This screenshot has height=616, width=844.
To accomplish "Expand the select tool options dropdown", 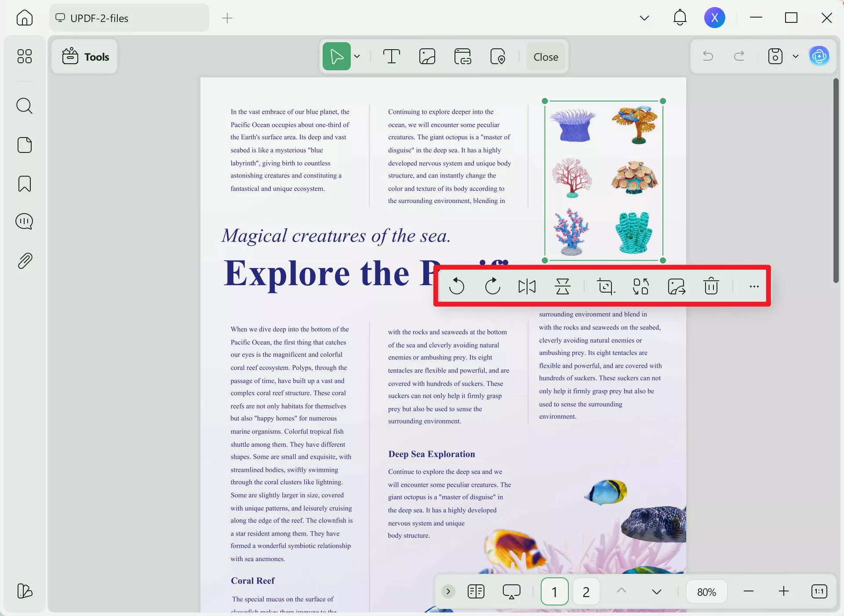I will [x=357, y=56].
